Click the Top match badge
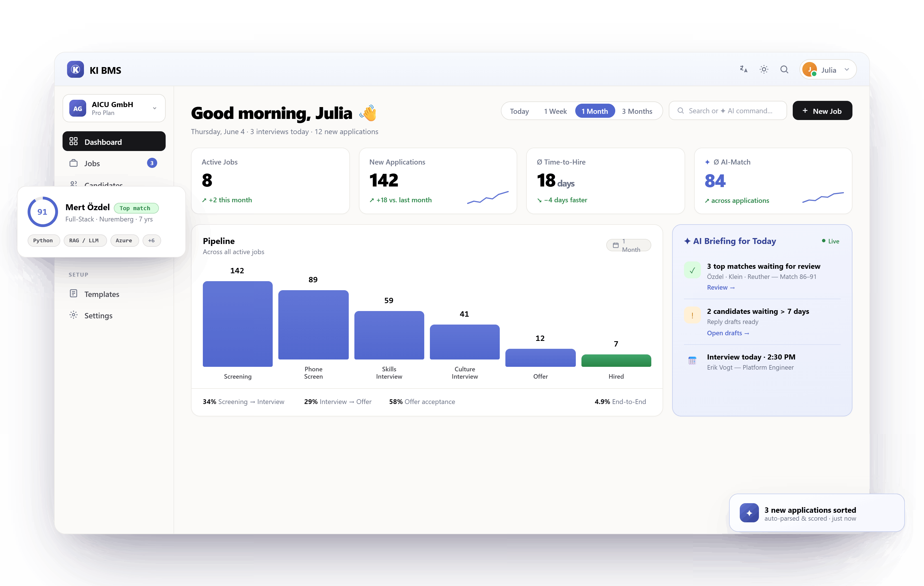The height and width of the screenshot is (586, 924). pos(136,208)
